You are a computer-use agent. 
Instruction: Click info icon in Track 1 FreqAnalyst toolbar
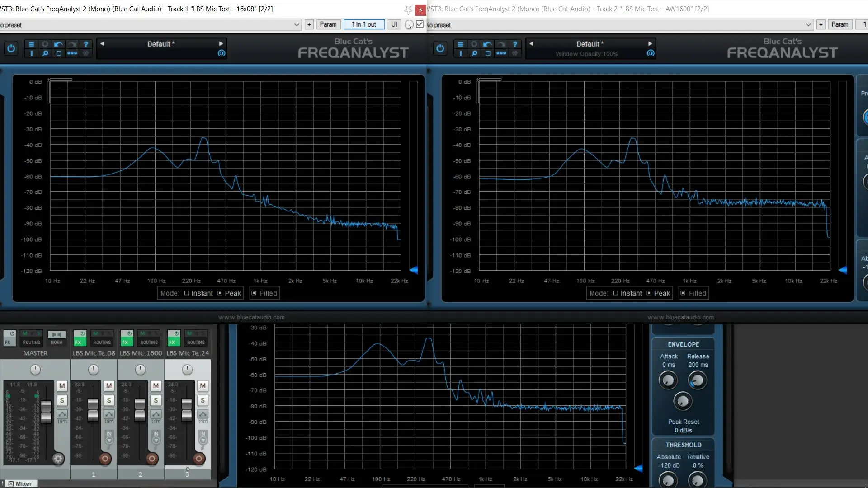[31, 53]
